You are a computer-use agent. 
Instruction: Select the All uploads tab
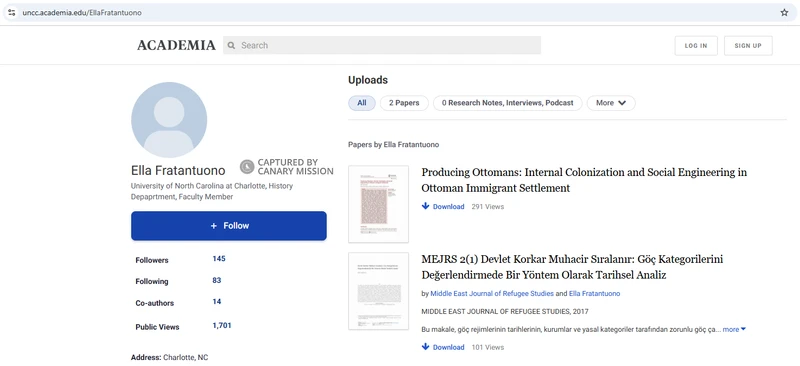click(362, 103)
